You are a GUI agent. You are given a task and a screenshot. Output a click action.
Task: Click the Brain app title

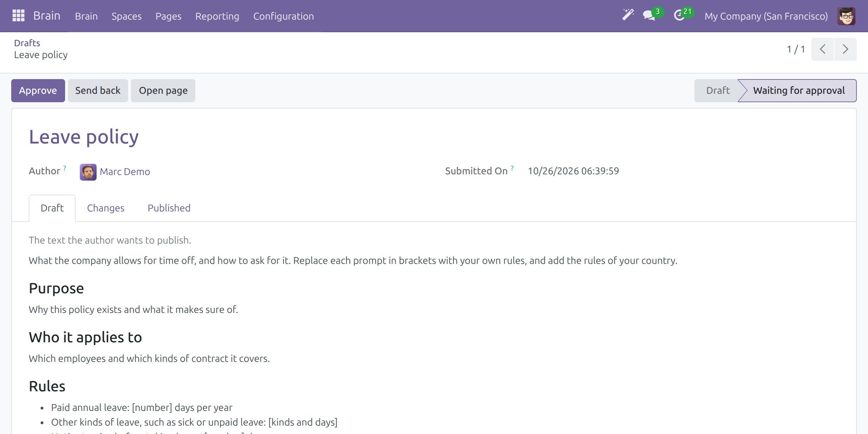tap(47, 16)
